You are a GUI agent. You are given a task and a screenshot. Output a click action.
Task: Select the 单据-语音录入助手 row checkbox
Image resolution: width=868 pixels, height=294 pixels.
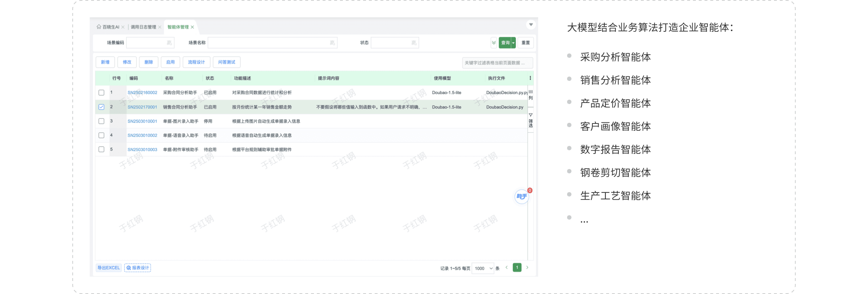pyautogui.click(x=102, y=135)
